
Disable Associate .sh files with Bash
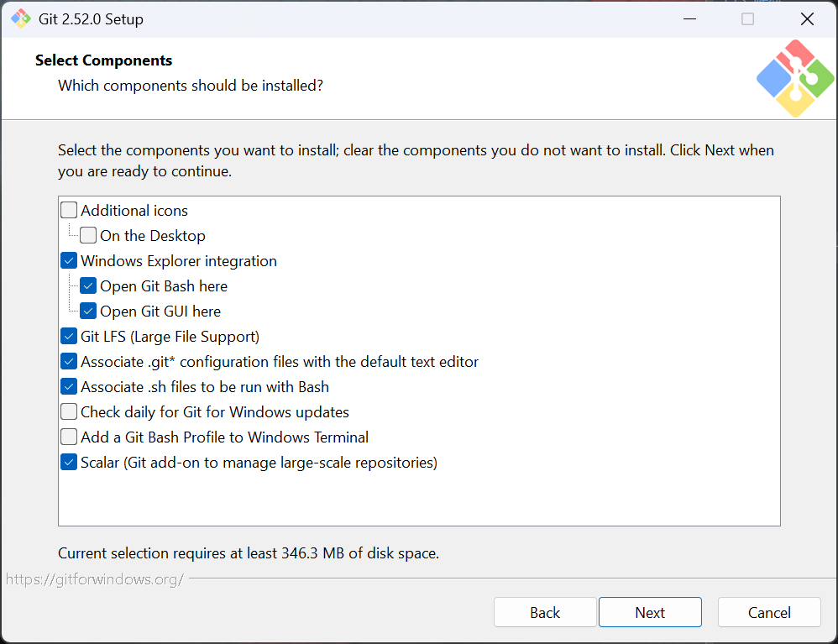(x=69, y=387)
